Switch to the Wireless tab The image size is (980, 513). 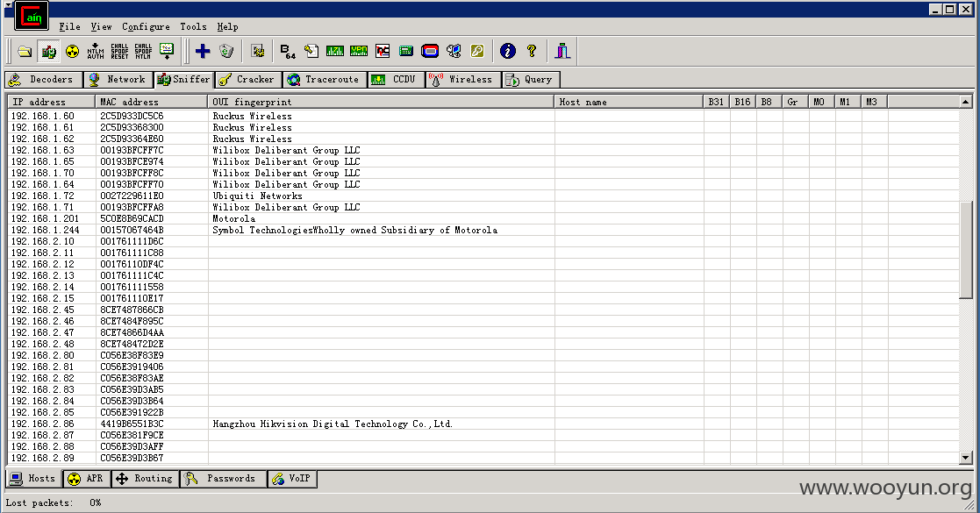[x=463, y=79]
